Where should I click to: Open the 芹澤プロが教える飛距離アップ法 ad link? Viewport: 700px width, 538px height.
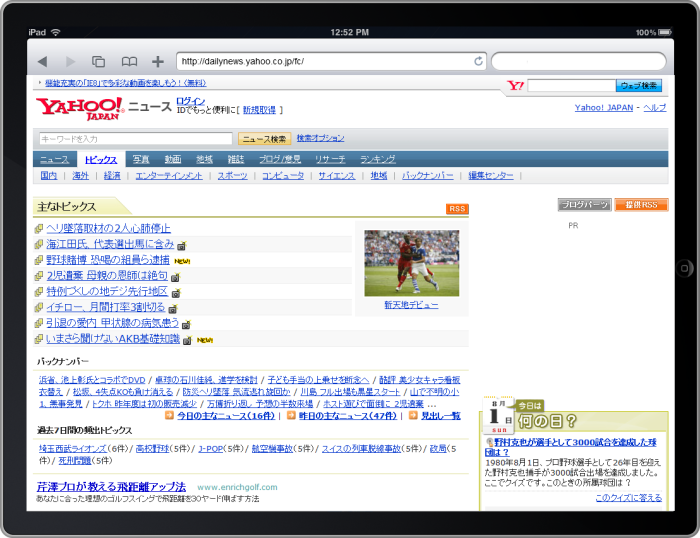pos(111,487)
